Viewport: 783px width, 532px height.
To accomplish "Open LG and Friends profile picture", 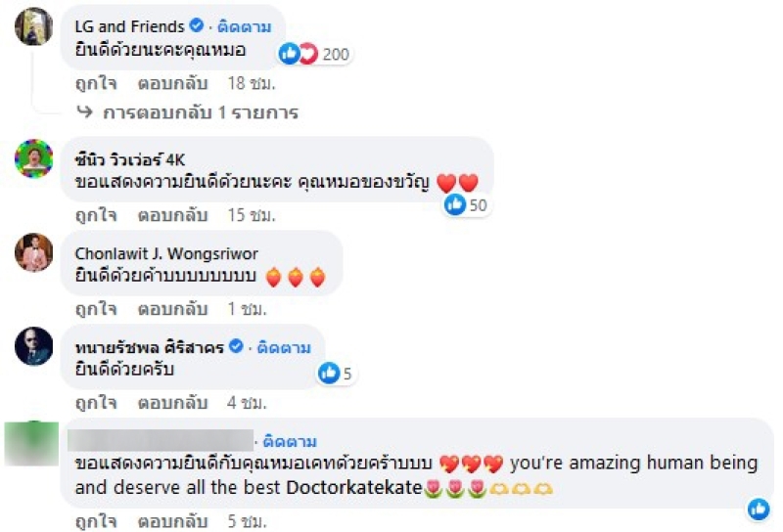I will point(33,26).
